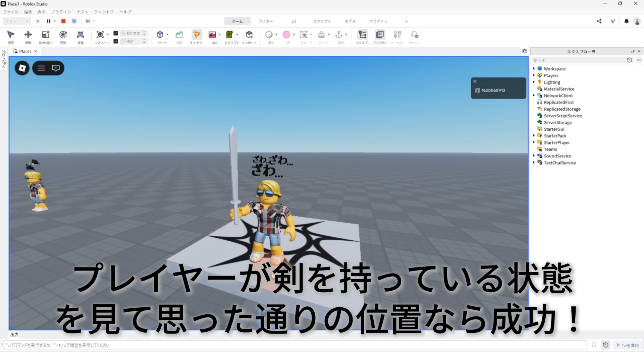Switch to the Avatar ribbon tab
The width and height of the screenshot is (644, 362).
click(x=266, y=21)
